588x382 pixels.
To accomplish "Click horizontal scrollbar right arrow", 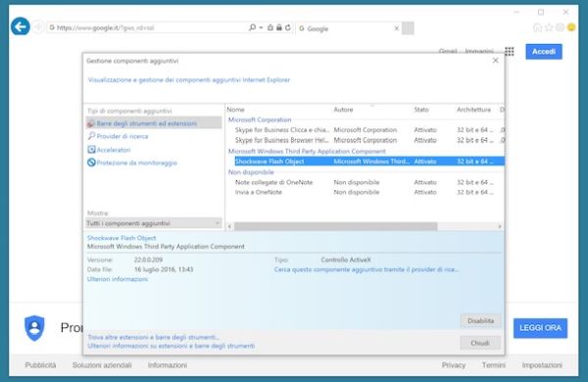I will click(x=499, y=226).
